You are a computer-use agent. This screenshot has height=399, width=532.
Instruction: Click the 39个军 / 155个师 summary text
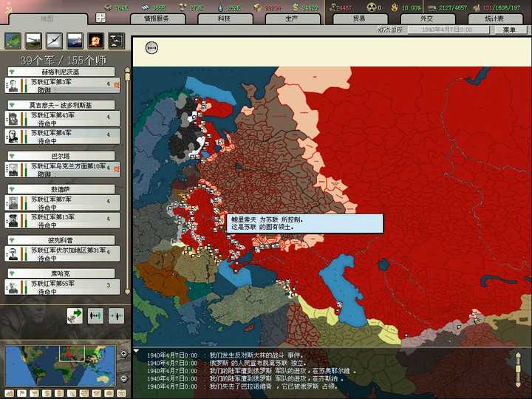click(x=63, y=61)
